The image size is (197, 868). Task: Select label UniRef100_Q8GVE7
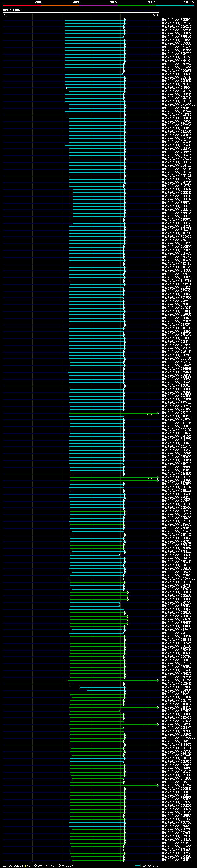point(177,406)
